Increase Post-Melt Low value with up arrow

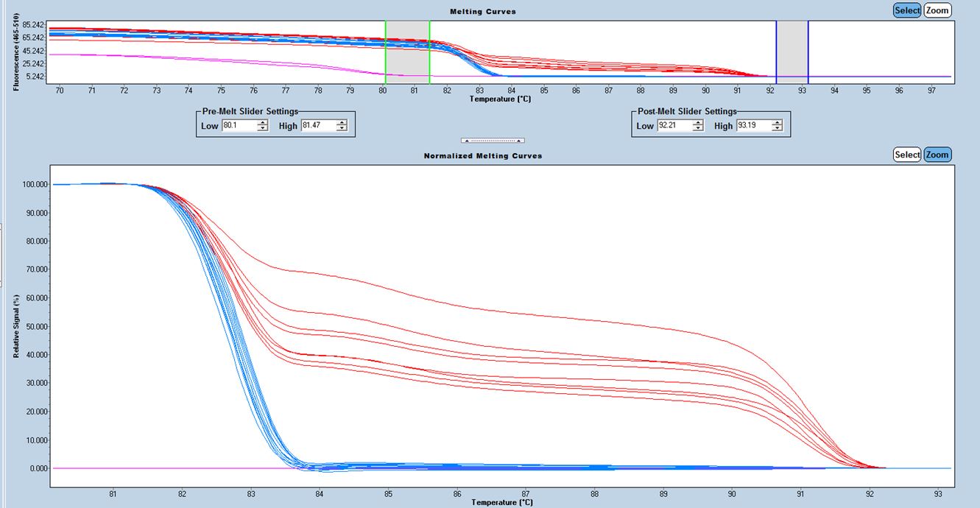tap(697, 123)
